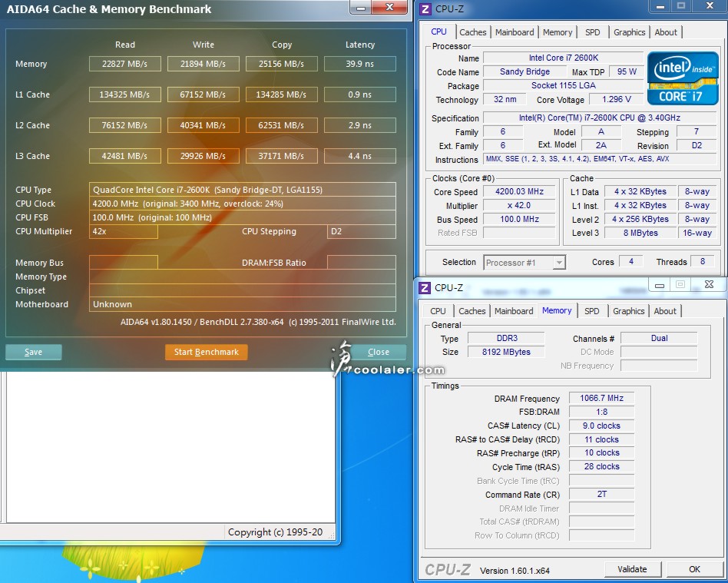Click the Memory Write value 21894 MB/s

click(203, 64)
